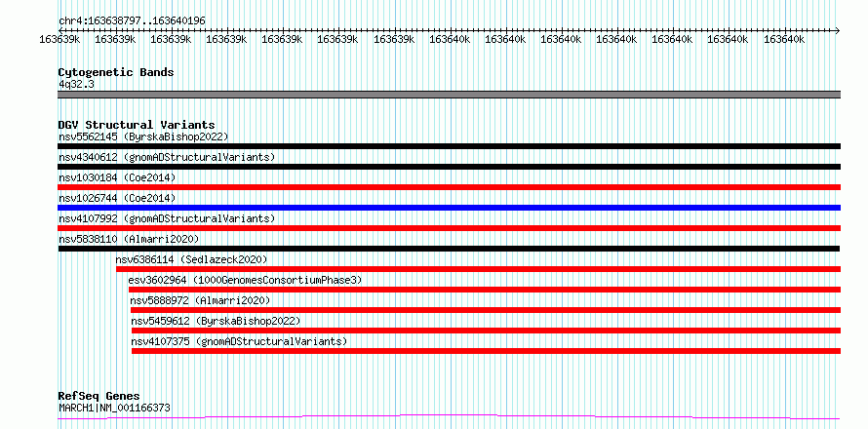Select the black bar under nsv5562145
The width and height of the screenshot is (868, 429).
[449, 146]
